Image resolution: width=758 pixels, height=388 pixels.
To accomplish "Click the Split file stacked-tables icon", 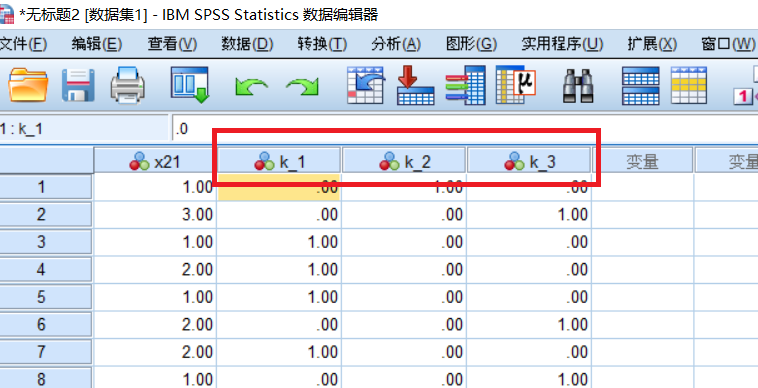I will tap(641, 86).
